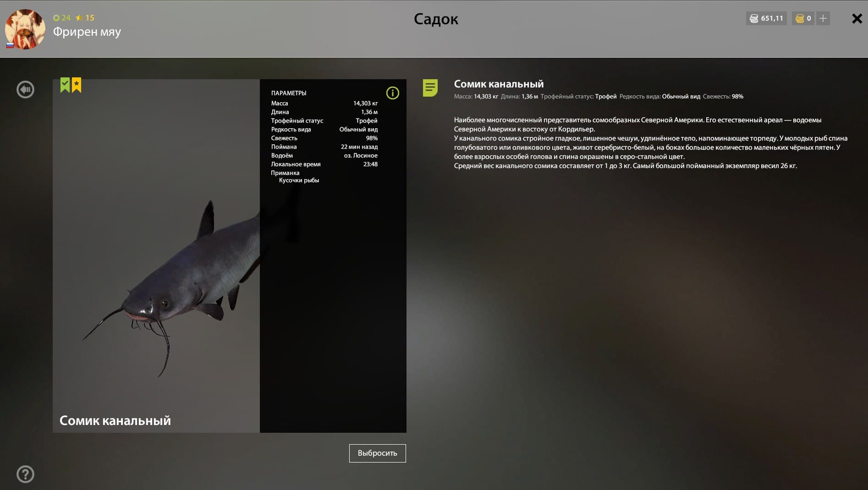Viewport: 868px width, 490px height.
Task: Click the back arrow icon
Action: [25, 89]
